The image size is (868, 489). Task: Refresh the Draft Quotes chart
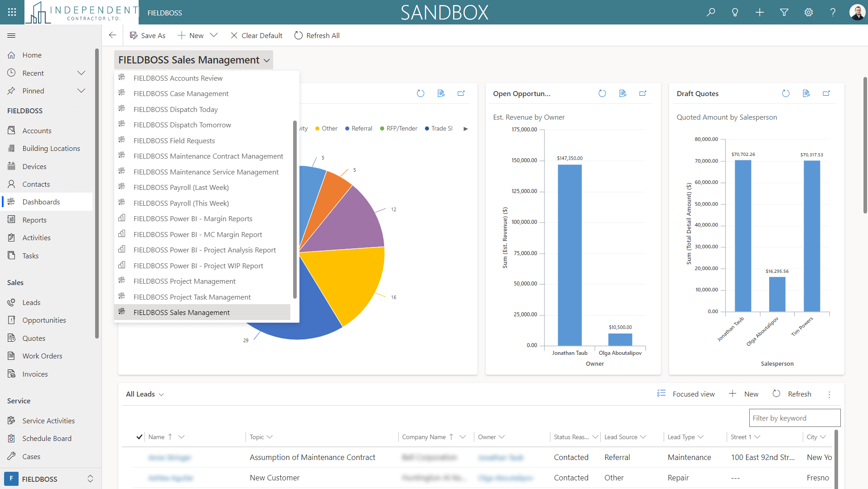coord(786,93)
